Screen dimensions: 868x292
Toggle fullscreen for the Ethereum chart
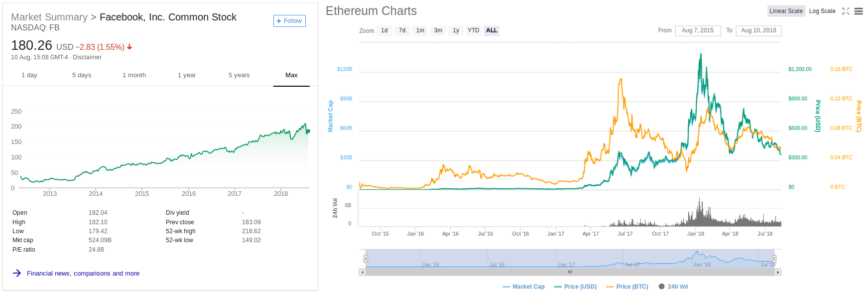[846, 11]
